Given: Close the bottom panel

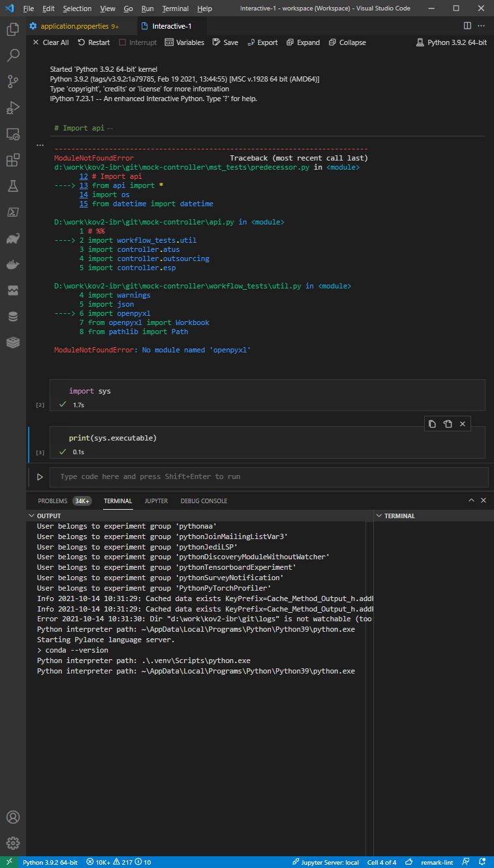Looking at the screenshot, I should coord(484,501).
